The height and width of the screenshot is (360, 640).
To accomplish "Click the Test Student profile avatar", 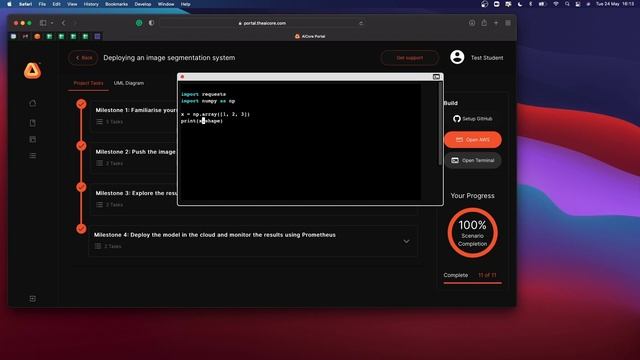I will tap(457, 58).
